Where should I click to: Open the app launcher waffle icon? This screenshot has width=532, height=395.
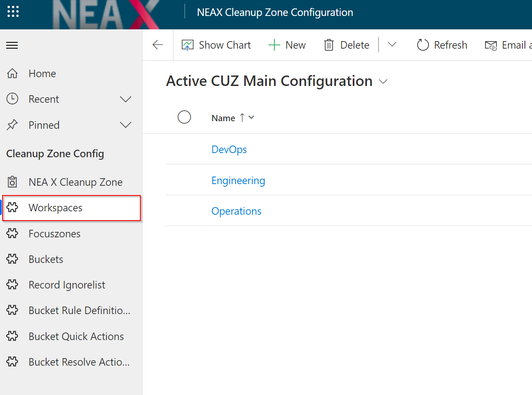click(x=13, y=11)
